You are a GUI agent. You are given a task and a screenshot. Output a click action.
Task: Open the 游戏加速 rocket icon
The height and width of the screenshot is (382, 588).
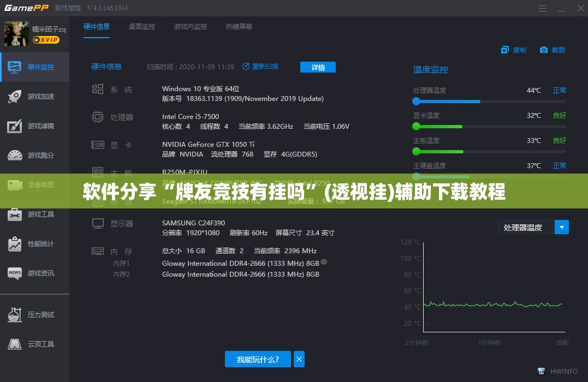(15, 97)
